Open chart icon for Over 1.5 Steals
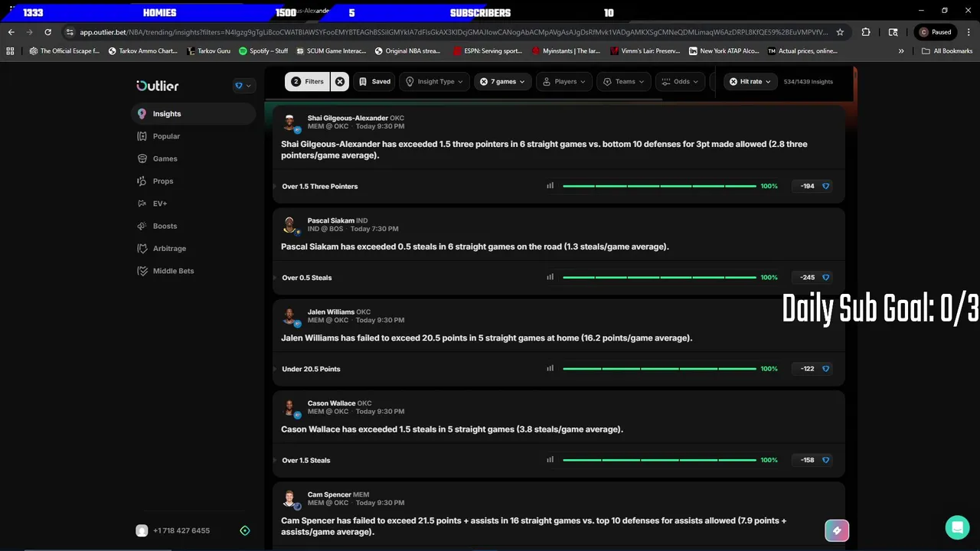This screenshot has height=551, width=980. (x=550, y=460)
